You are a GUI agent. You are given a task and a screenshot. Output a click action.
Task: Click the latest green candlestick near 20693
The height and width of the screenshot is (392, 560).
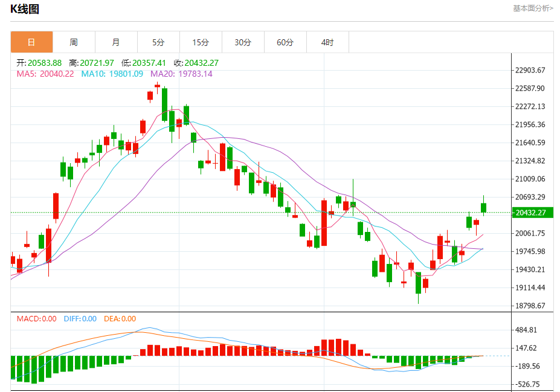tap(483, 208)
